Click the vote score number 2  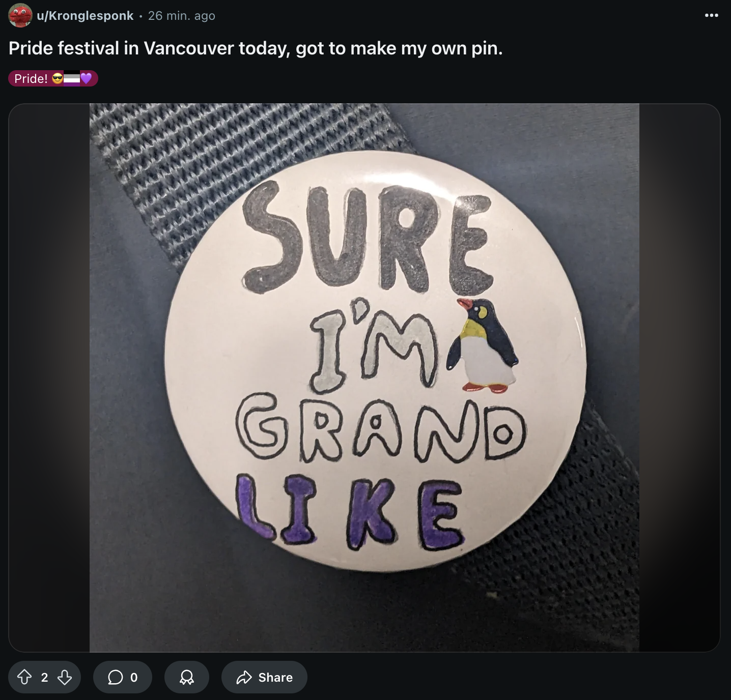pos(44,677)
